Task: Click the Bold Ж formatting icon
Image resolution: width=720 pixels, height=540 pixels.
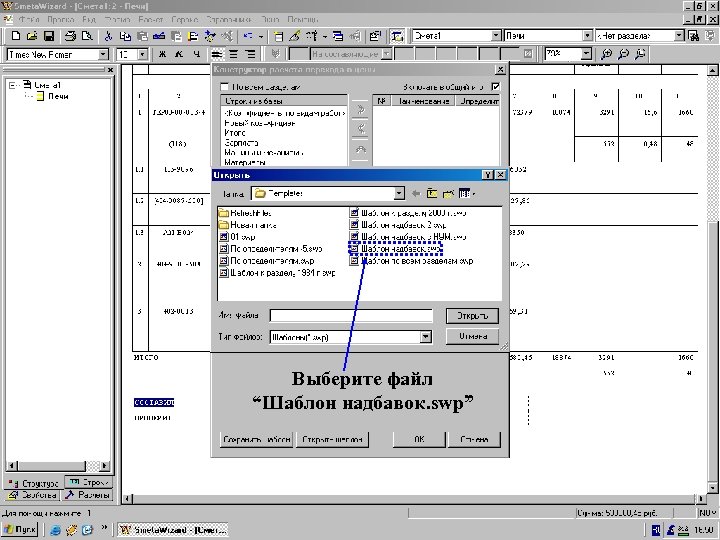Action: click(x=162, y=54)
